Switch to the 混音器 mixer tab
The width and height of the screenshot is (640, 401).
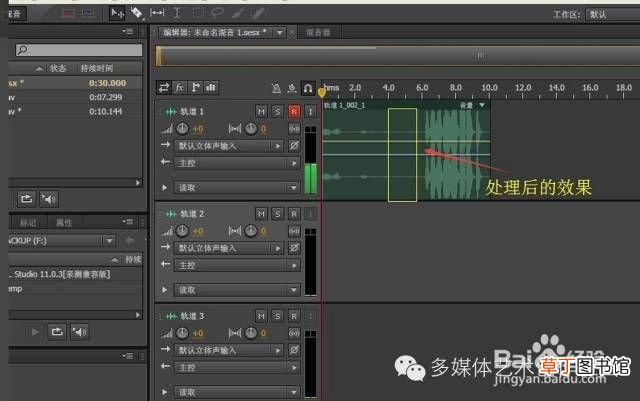coord(318,32)
